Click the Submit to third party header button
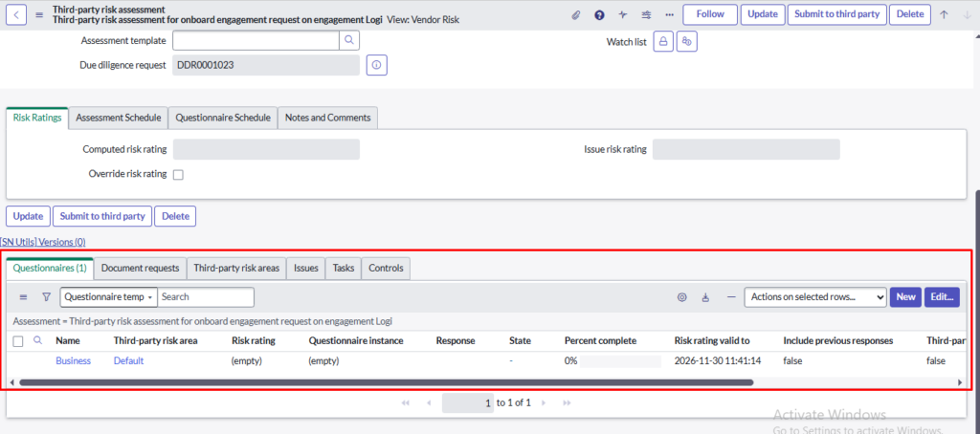 pyautogui.click(x=836, y=15)
